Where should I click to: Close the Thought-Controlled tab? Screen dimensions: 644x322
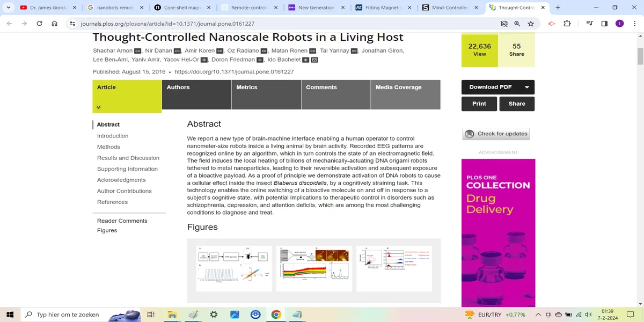pyautogui.click(x=543, y=8)
